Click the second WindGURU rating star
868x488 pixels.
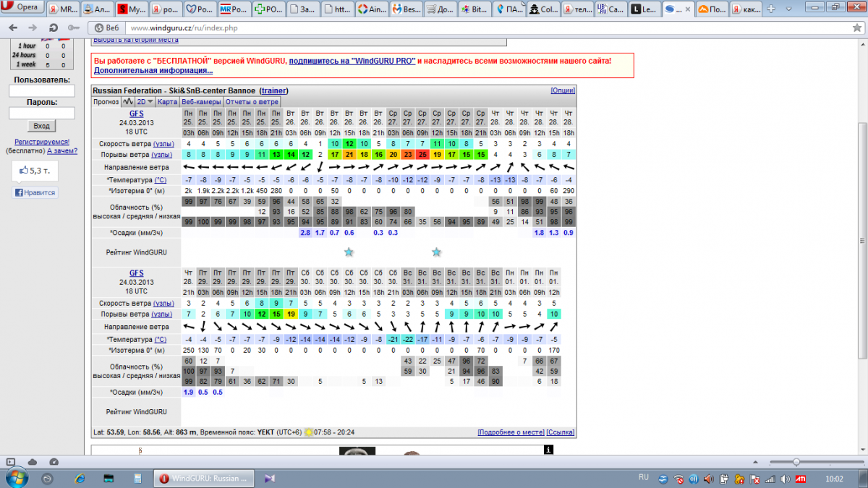click(x=436, y=252)
